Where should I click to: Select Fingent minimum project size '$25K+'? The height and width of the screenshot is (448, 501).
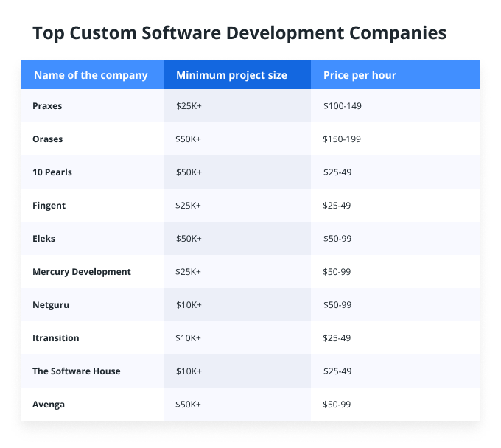point(188,206)
